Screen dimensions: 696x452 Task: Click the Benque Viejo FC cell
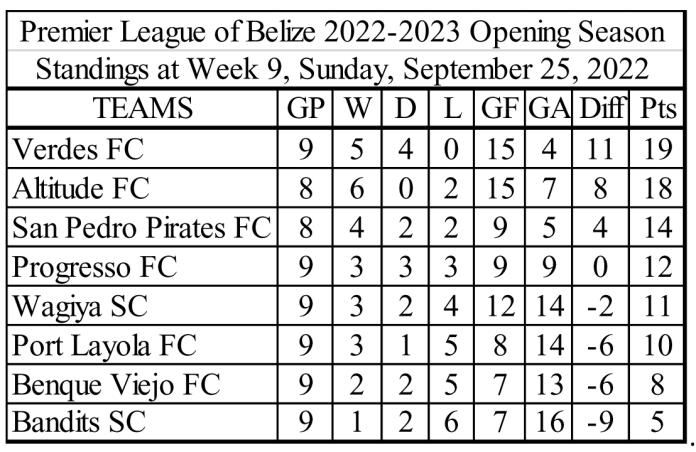pos(142,384)
